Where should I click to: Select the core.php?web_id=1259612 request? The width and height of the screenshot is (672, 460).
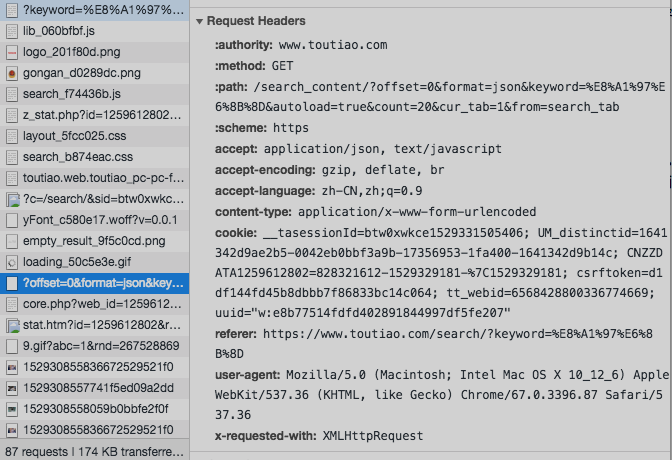point(94,304)
